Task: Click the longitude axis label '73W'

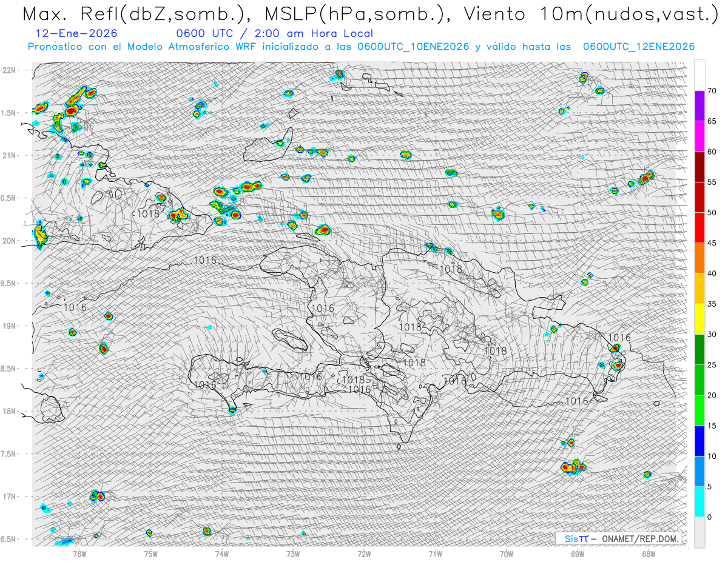Action: pos(293,554)
